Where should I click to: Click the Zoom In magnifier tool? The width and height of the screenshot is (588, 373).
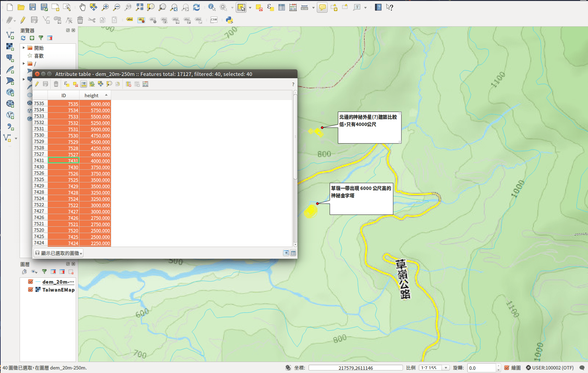click(105, 7)
